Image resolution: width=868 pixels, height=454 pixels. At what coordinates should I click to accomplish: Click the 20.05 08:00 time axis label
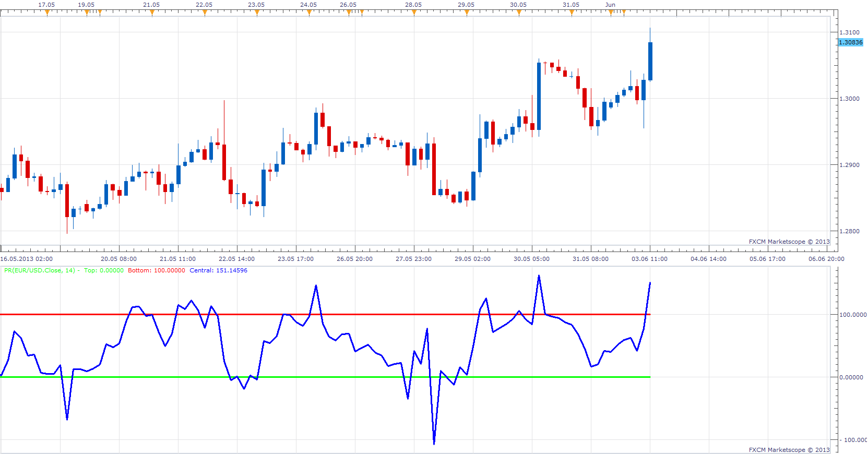coord(118,259)
